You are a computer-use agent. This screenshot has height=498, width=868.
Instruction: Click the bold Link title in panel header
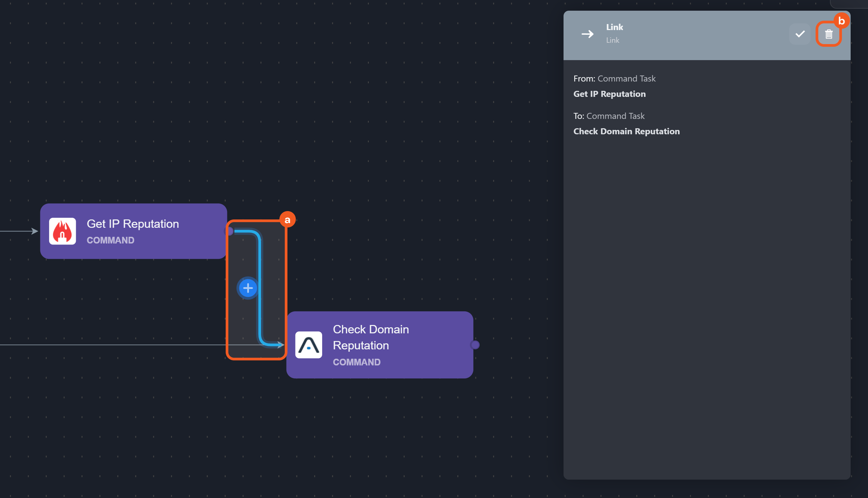[614, 27]
